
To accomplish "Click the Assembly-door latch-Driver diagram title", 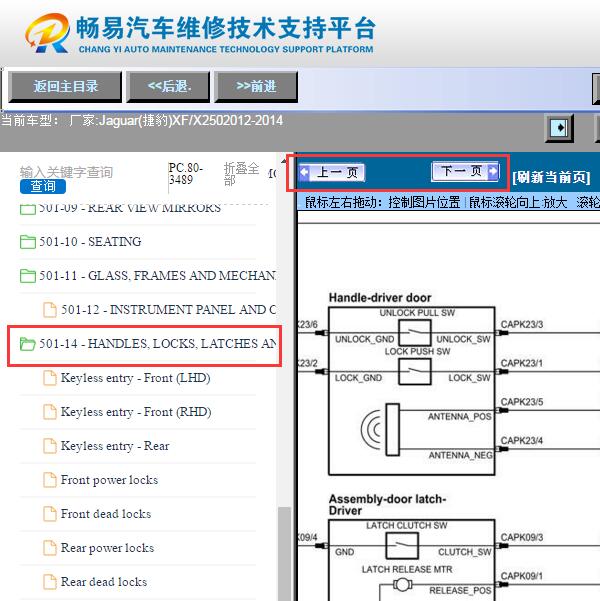I will (x=387, y=505).
